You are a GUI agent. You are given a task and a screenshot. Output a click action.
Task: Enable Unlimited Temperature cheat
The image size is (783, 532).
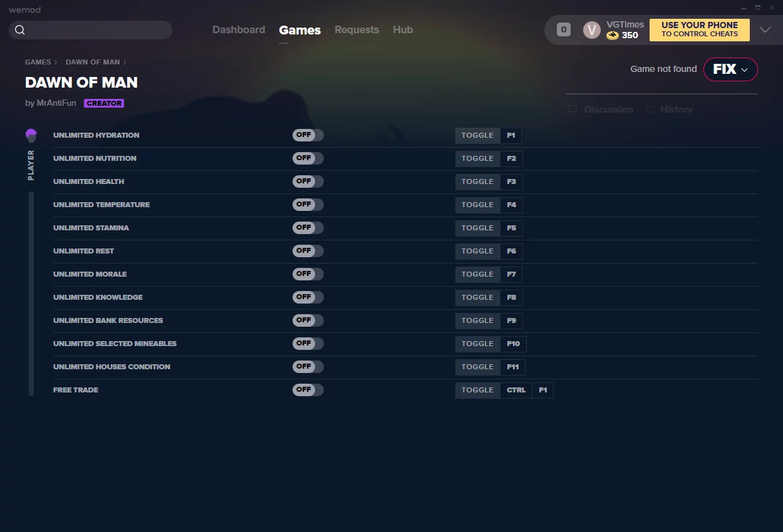click(x=308, y=205)
